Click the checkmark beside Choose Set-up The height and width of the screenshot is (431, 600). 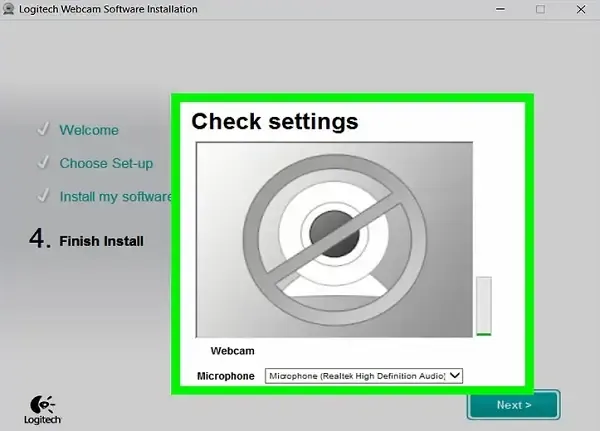[43, 162]
